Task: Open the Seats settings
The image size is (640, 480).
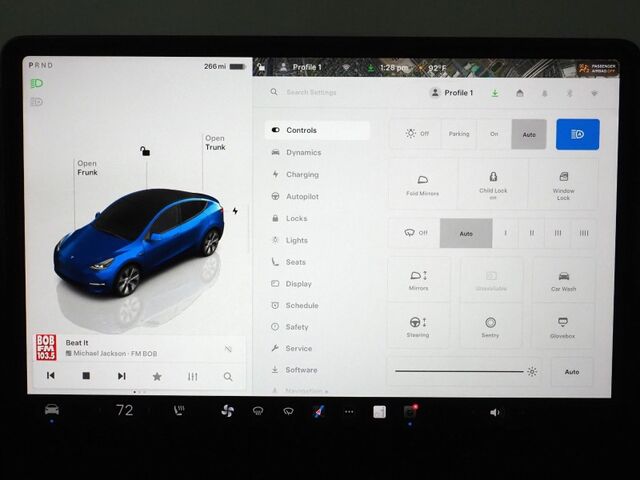Action: [x=289, y=262]
